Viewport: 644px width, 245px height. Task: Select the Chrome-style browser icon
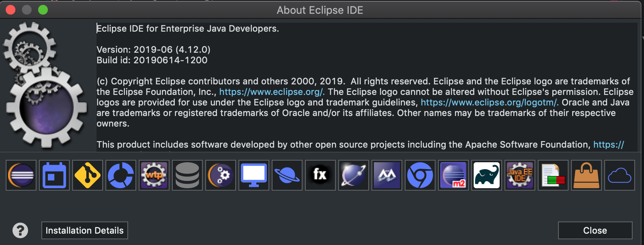(420, 175)
